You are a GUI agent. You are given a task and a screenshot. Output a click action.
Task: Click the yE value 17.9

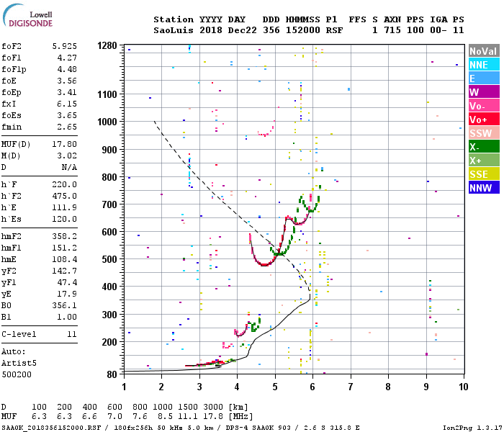67,294
